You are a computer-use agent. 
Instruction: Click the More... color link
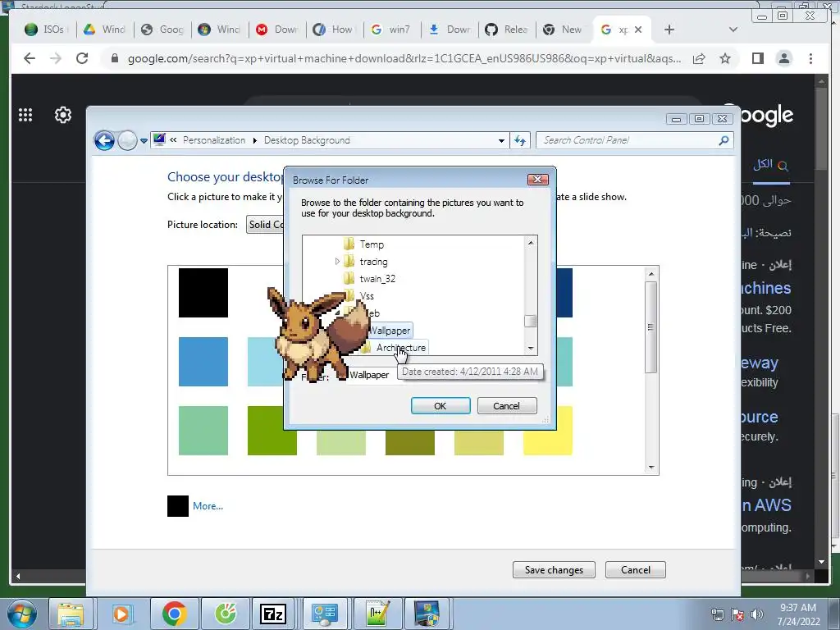tap(208, 506)
